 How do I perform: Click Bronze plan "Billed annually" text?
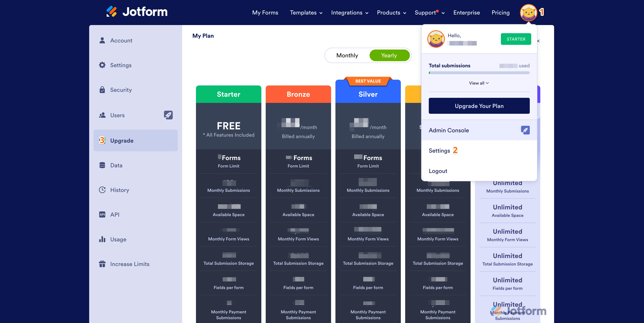(298, 136)
